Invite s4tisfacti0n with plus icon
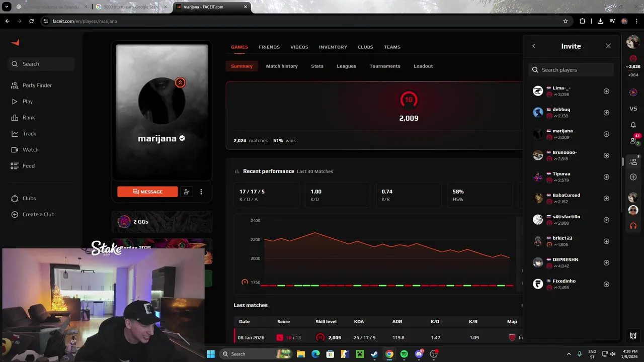Screen dimensions: 644x362 pos(606,220)
